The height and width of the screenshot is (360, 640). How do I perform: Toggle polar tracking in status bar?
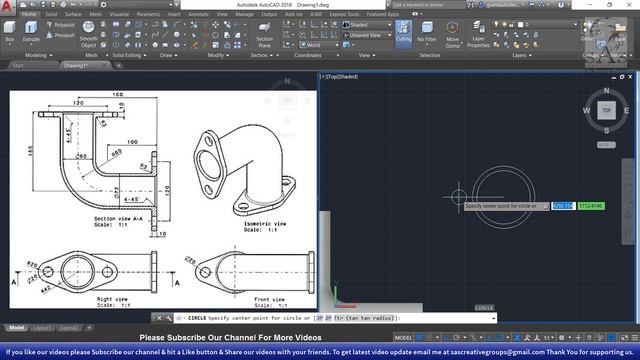(456, 338)
